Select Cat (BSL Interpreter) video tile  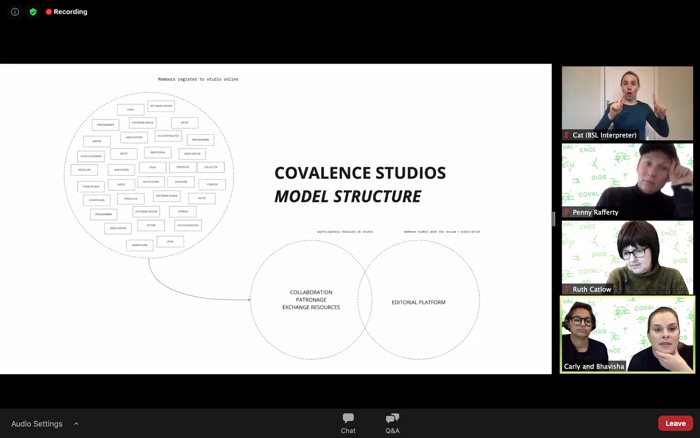(627, 102)
